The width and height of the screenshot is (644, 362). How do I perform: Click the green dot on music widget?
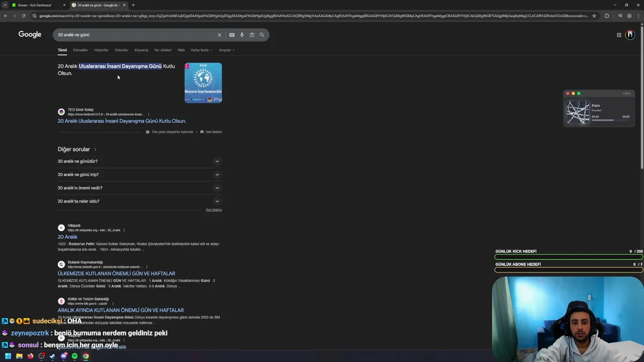579,94
